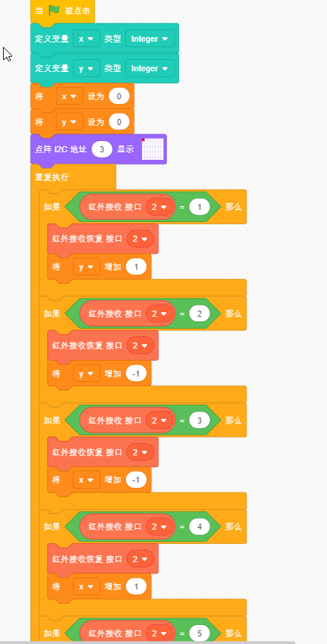This screenshot has width=327, height=644.
Task: Click value 0 field in set y block
Action: [x=119, y=121]
